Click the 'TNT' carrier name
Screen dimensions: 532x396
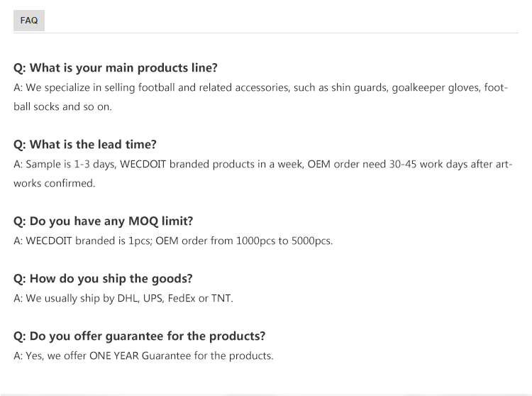coord(221,299)
